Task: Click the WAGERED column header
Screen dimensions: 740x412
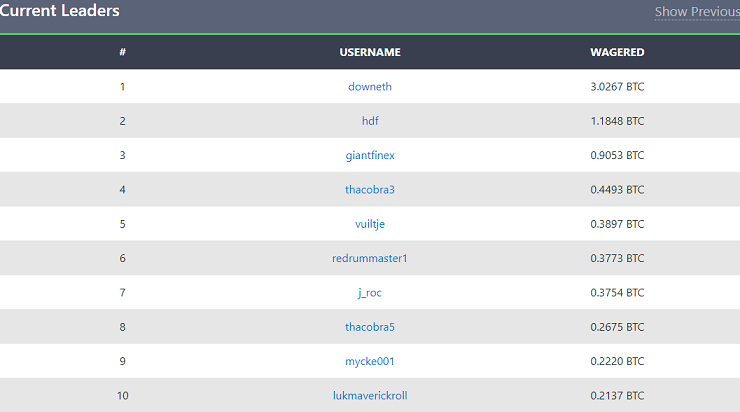Action: (x=617, y=52)
